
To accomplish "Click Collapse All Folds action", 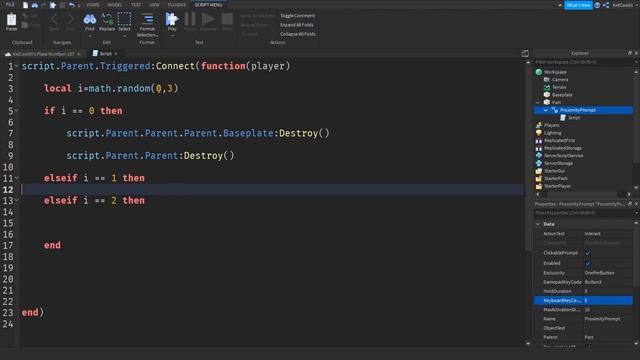I will [298, 34].
